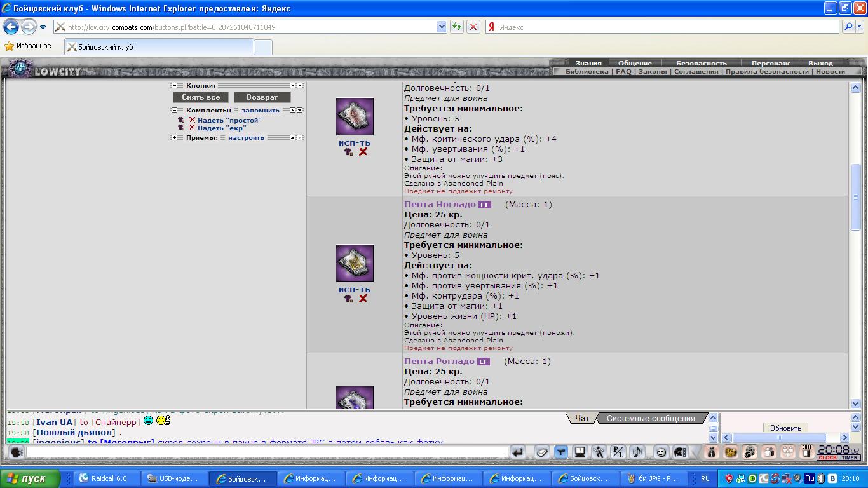The image size is (868, 488).
Task: Move Кнопки section up with up arrow
Action: [292, 85]
